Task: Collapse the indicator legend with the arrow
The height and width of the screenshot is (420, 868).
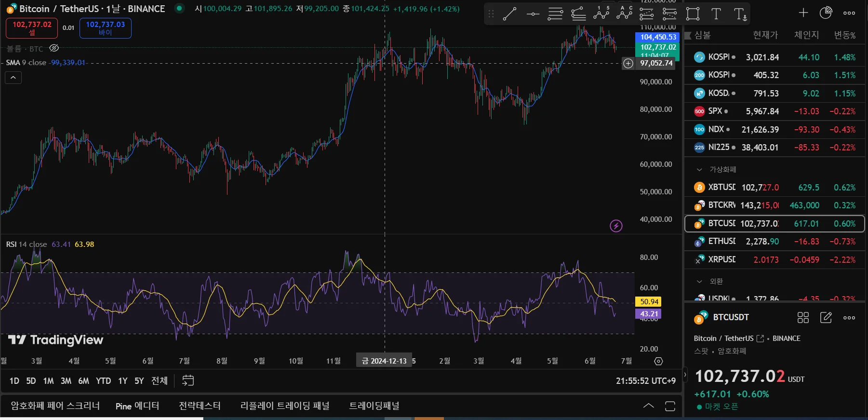Action: [13, 78]
